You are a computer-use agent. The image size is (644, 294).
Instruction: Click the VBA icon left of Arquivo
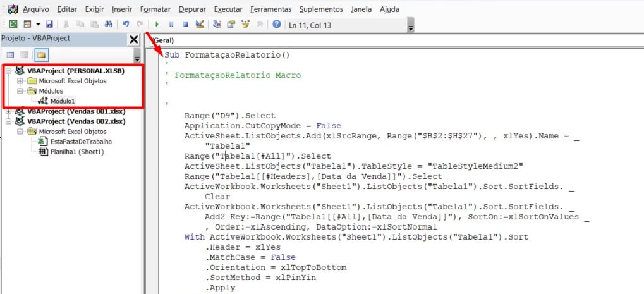click(13, 9)
